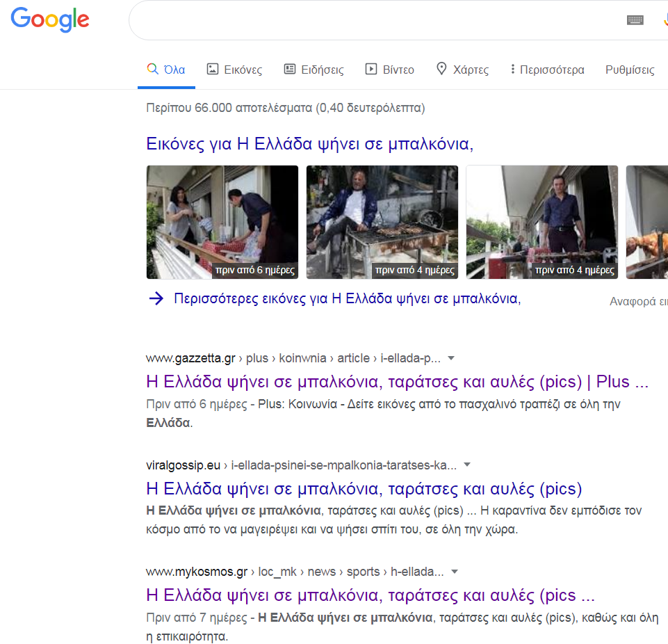Open Ρυθμίσεις search settings
Screen dimensions: 668x644
pyautogui.click(x=630, y=70)
